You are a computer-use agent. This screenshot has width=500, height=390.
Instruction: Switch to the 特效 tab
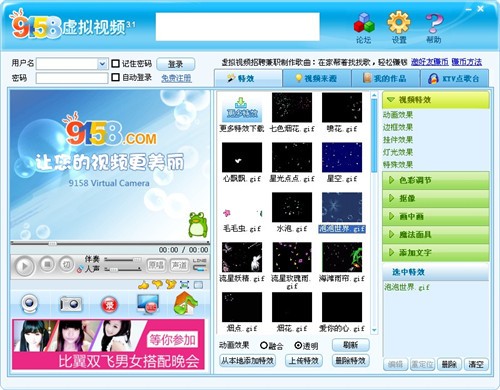tap(248, 78)
